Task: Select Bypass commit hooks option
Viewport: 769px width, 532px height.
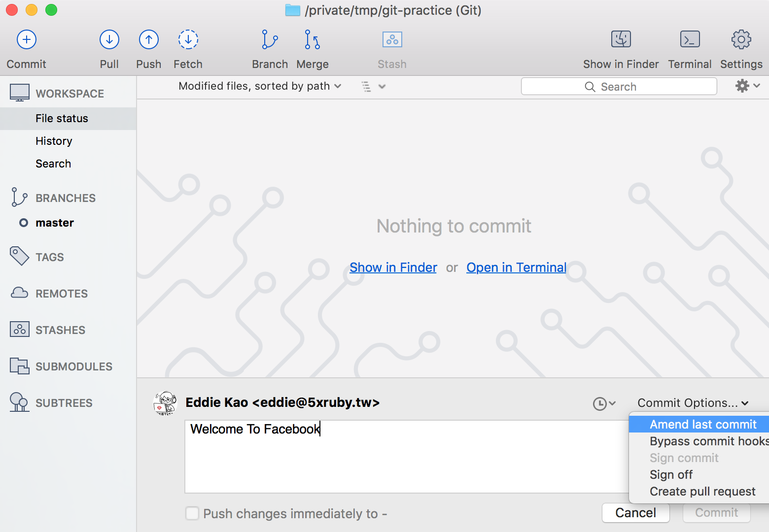Action: [x=708, y=441]
